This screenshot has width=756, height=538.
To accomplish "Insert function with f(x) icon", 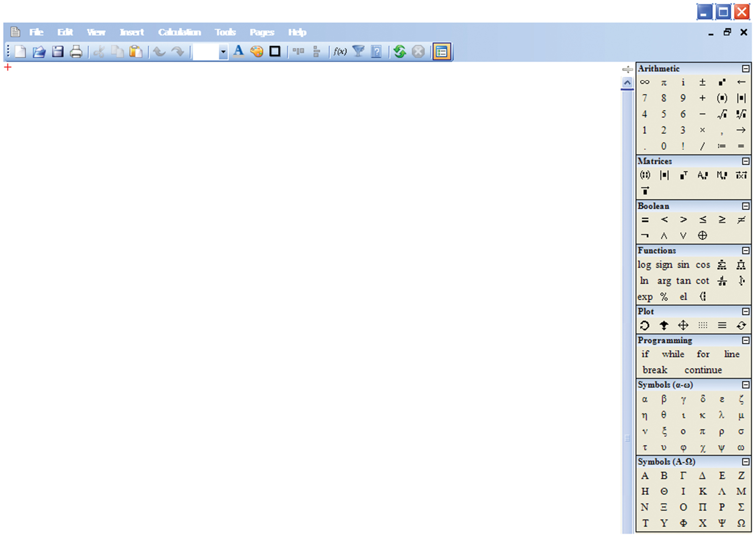I will tap(340, 52).
